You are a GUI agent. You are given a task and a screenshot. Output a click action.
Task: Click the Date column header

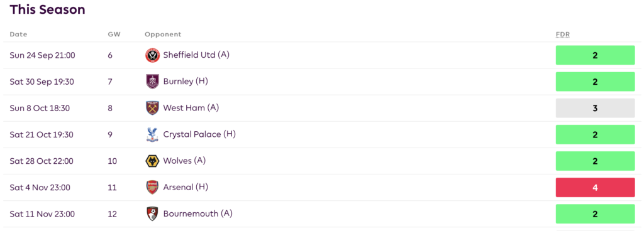[x=18, y=35]
